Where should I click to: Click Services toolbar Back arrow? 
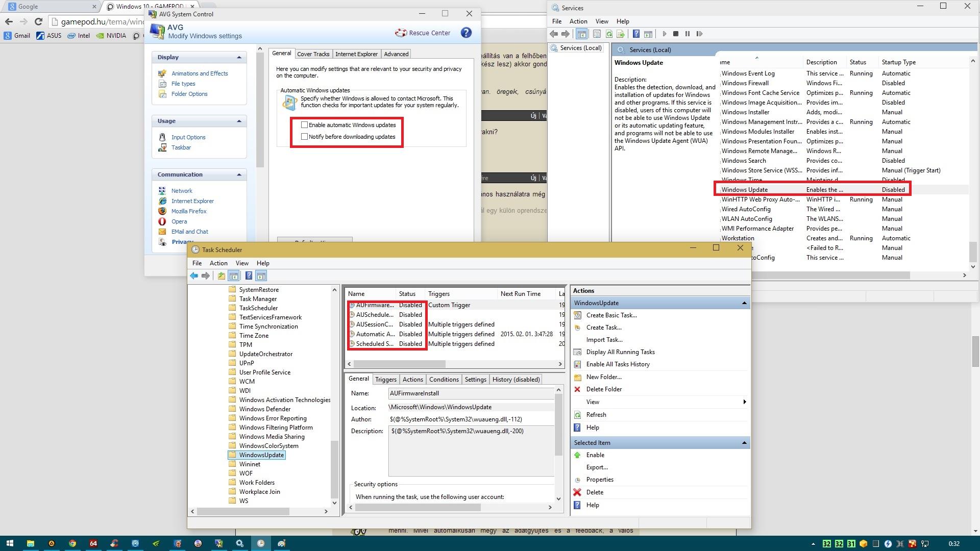554,34
